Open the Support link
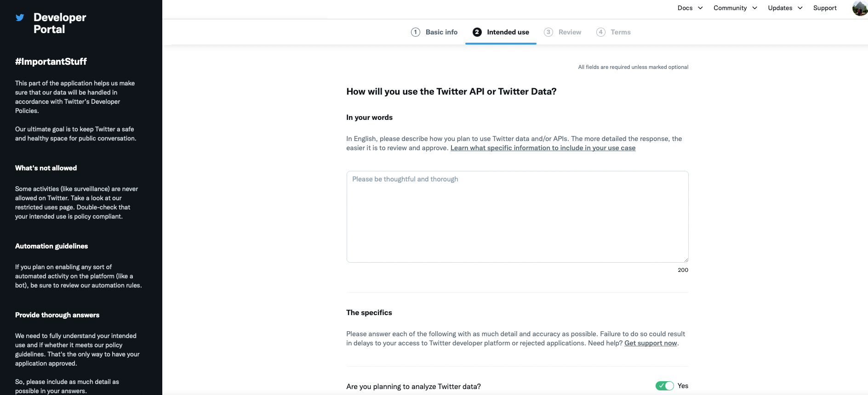Screen dimensions: 868x395 825,8
